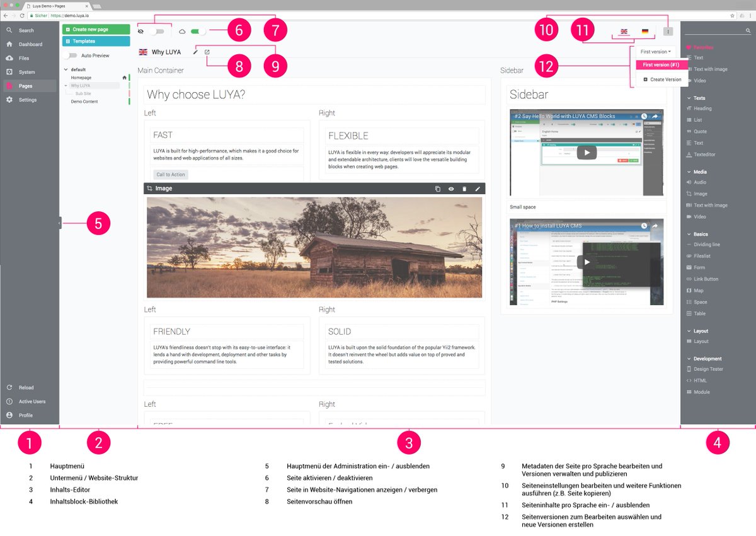This screenshot has height=536, width=756.
Task: Toggle the page online/offline switch
Action: pyautogui.click(x=198, y=31)
